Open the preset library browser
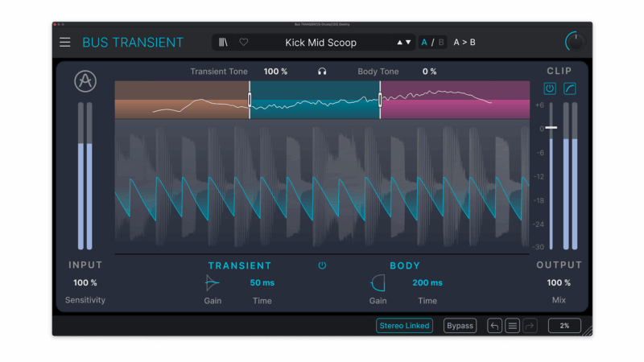Image resolution: width=644 pixels, height=362 pixels. [223, 43]
